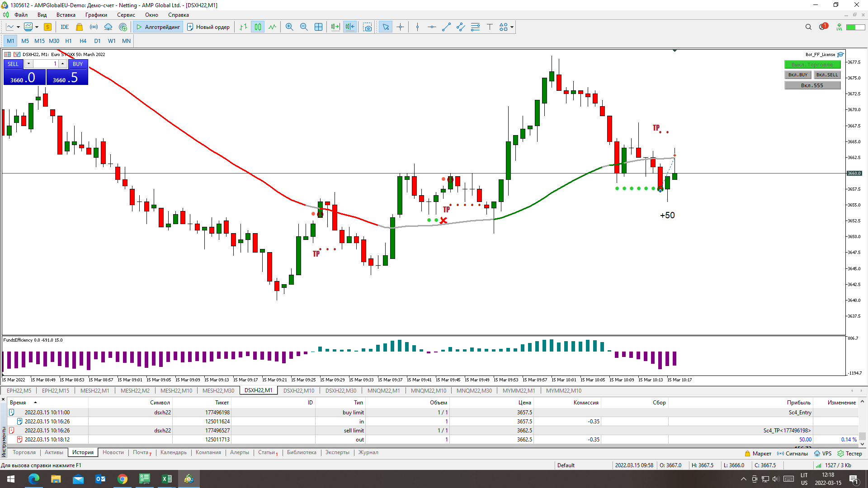This screenshot has width=868, height=488.
Task: Select the crosshair cursor tool
Action: (x=400, y=27)
